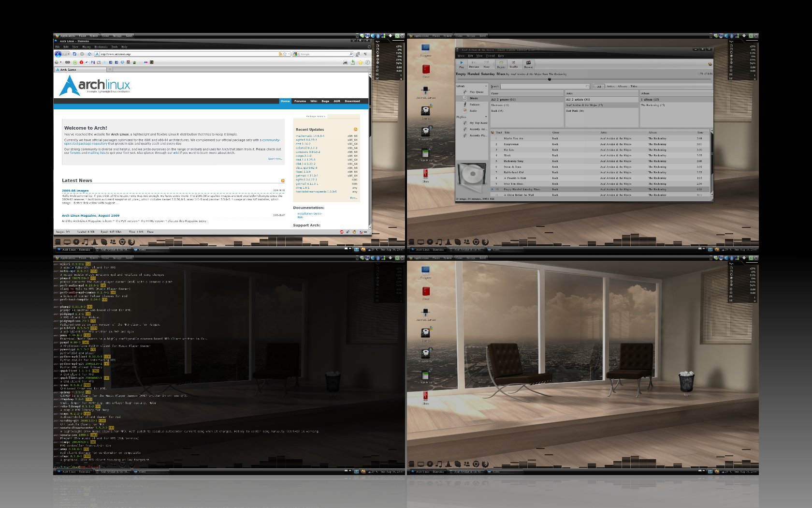Image resolution: width=812 pixels, height=508 pixels.
Task: Bookmark the page with the URL bar star
Action: point(285,54)
